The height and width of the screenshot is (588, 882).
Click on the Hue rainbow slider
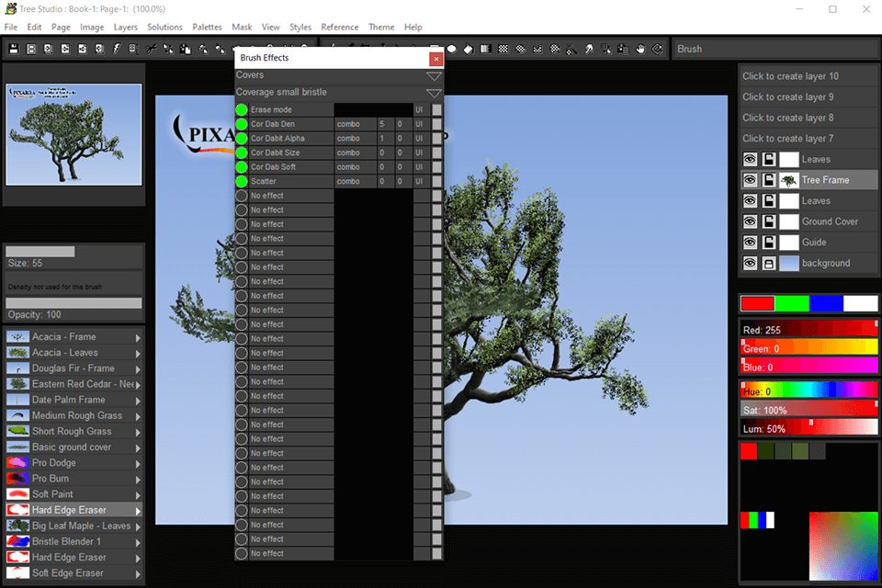click(808, 390)
